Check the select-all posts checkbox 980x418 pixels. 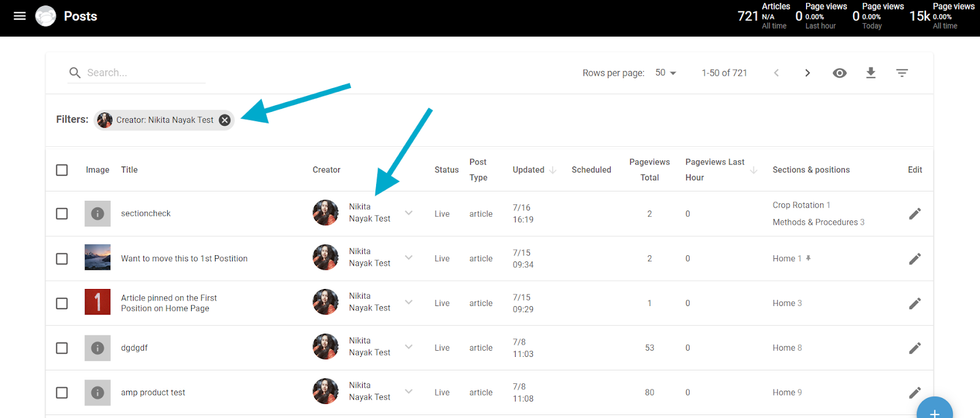pos(62,170)
